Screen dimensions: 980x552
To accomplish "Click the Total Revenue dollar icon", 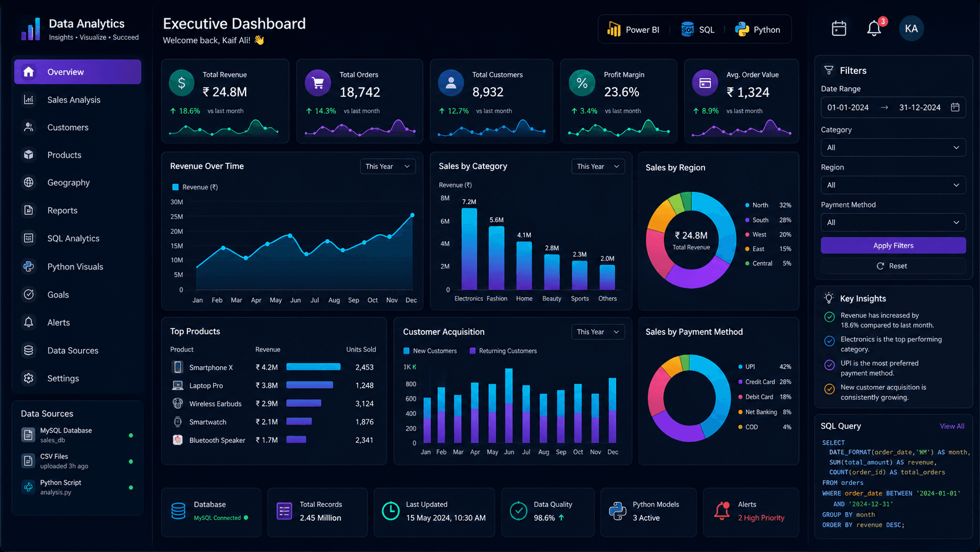I will coord(182,83).
